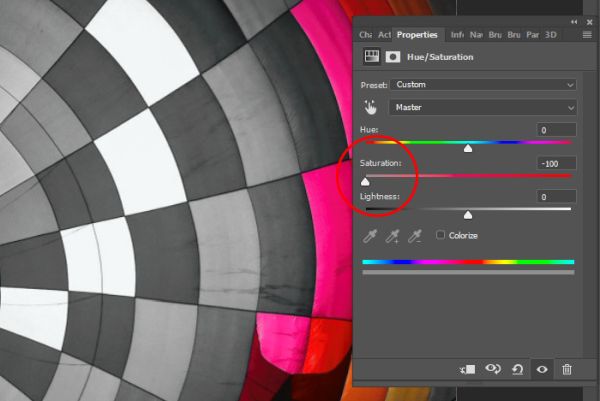Screen dimensions: 600x401
Task: Click the Hue/Saturation adjustment icon in header
Action: click(371, 57)
